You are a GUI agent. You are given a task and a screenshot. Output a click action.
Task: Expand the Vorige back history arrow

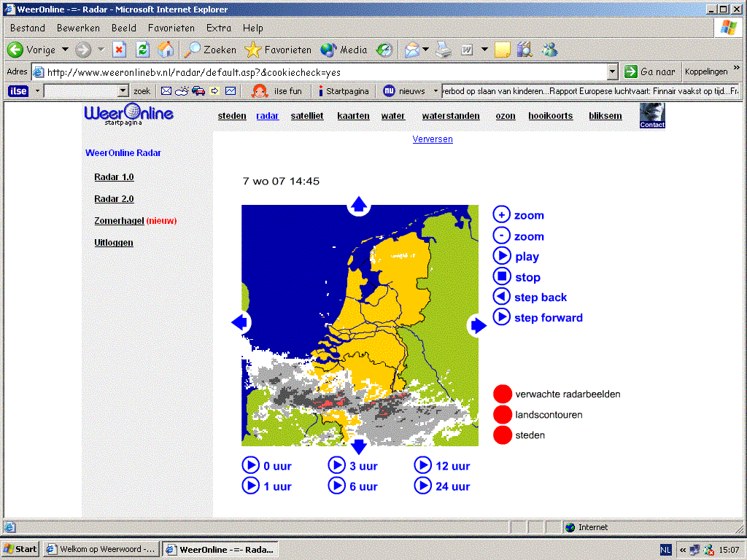click(65, 50)
